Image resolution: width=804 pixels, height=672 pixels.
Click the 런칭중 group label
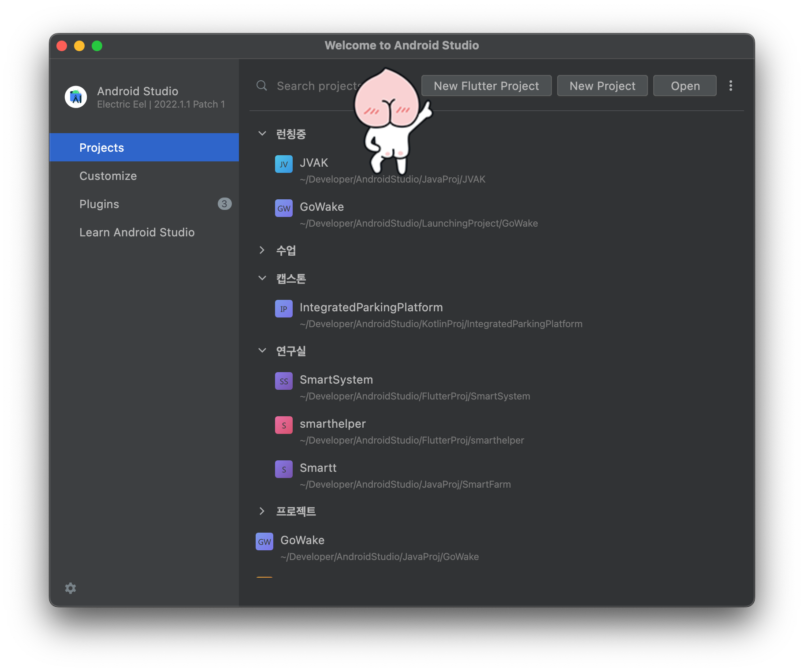[291, 134]
